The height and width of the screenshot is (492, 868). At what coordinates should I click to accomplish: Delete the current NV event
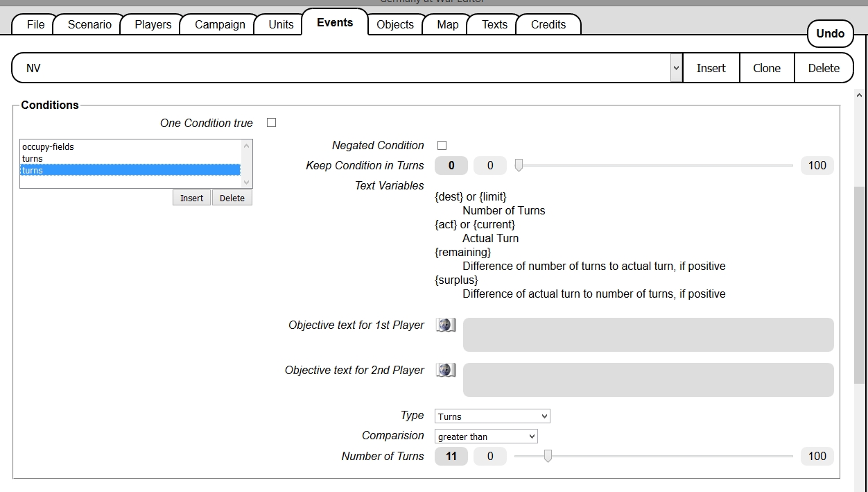coord(824,68)
